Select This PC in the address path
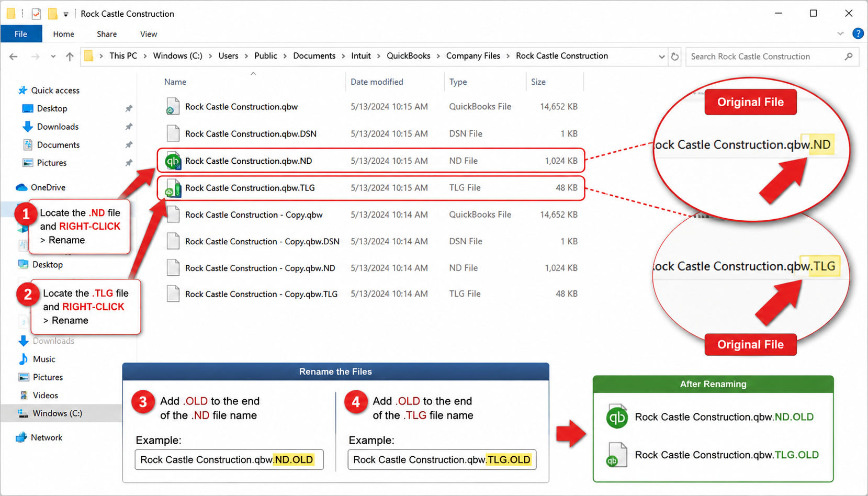The height and width of the screenshot is (496, 868). (x=123, y=56)
